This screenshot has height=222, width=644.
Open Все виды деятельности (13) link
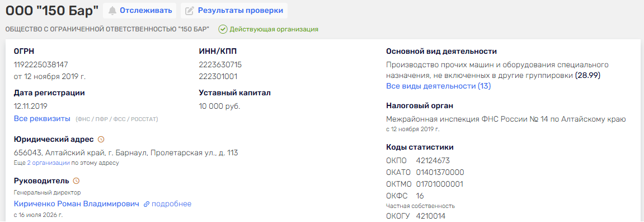[x=439, y=86]
